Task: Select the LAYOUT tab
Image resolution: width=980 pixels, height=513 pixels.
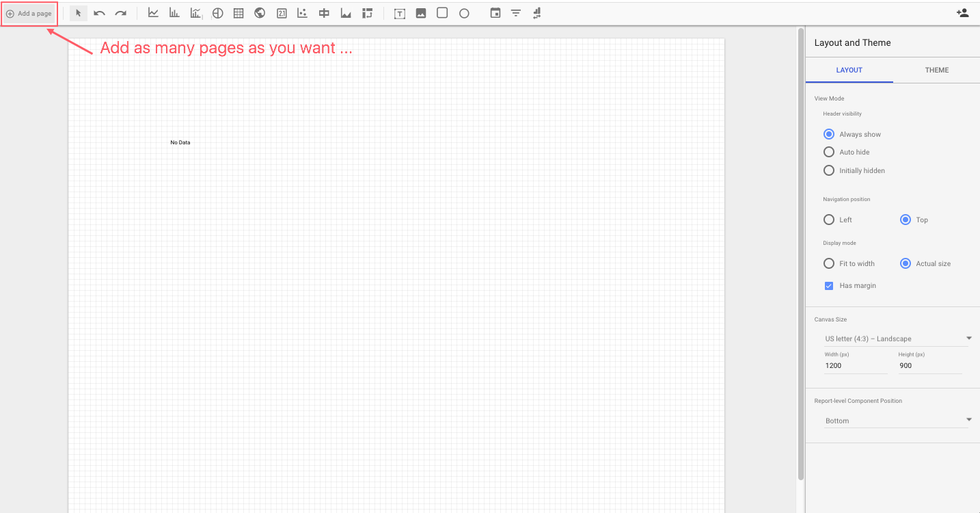Action: (849, 70)
